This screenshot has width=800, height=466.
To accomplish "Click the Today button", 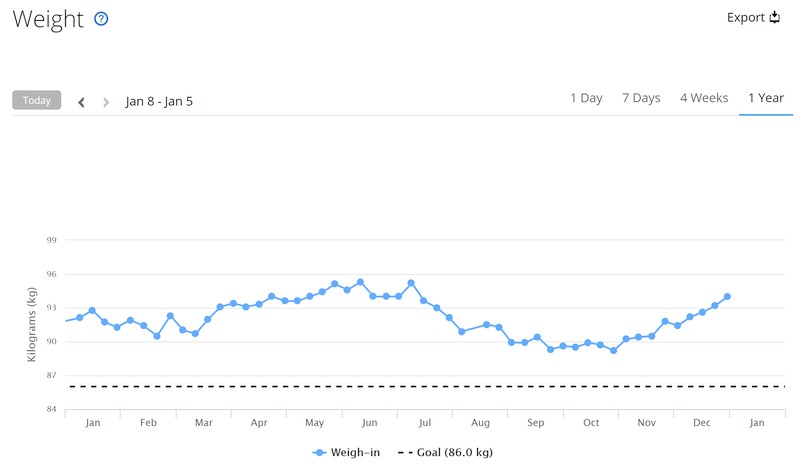I will [x=37, y=100].
